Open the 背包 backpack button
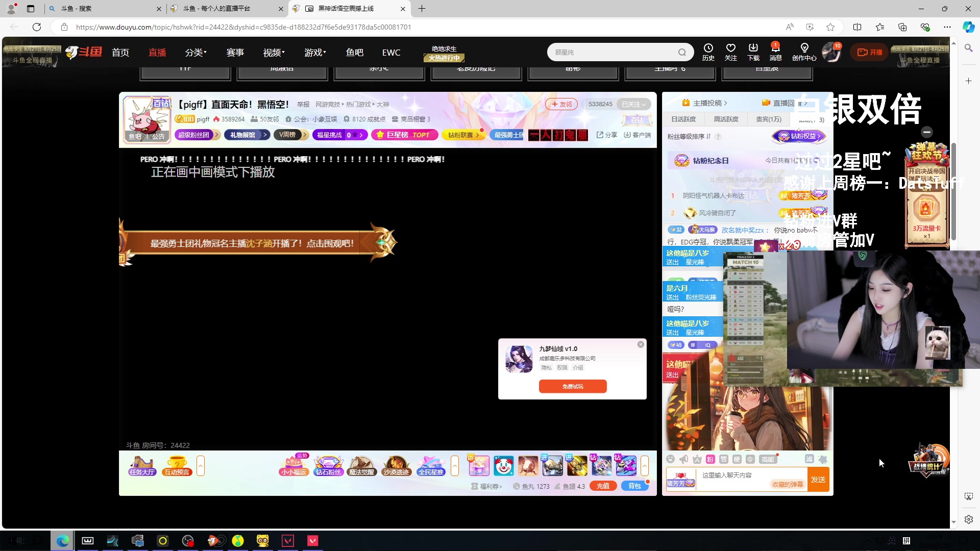 [634, 486]
